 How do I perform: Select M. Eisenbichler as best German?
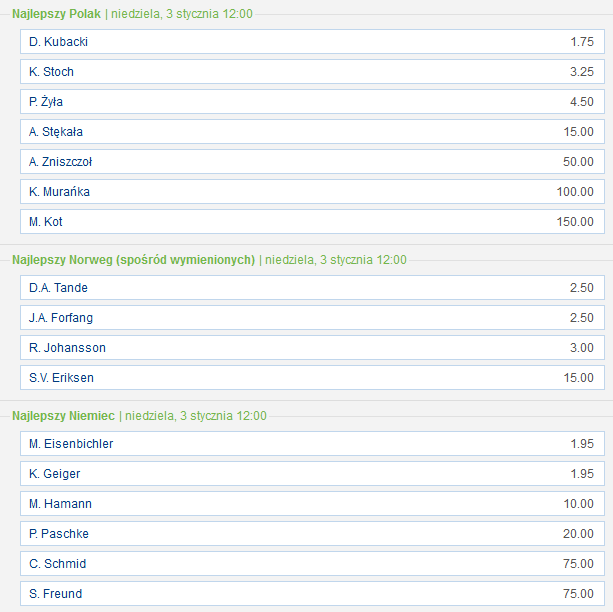(312, 444)
